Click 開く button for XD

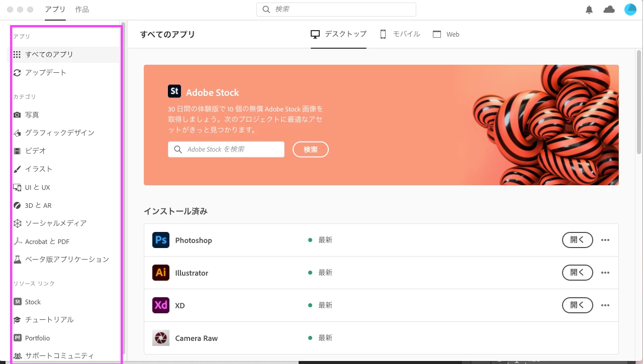pos(577,305)
